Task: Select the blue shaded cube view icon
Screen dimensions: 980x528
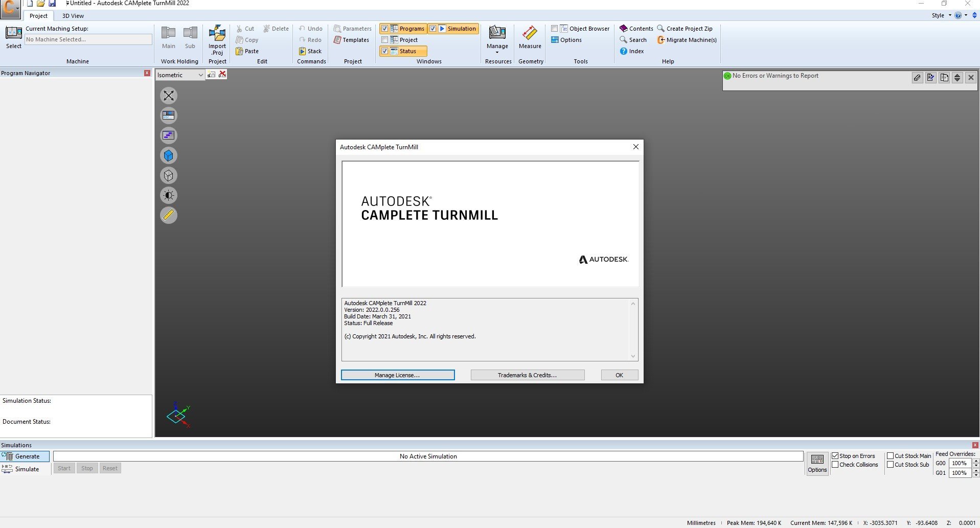Action: tap(169, 155)
